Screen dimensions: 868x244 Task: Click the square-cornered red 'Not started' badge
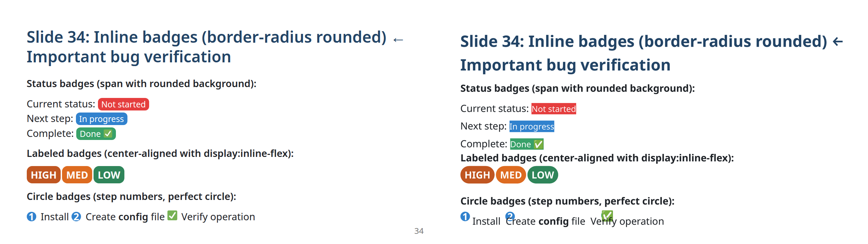553,109
